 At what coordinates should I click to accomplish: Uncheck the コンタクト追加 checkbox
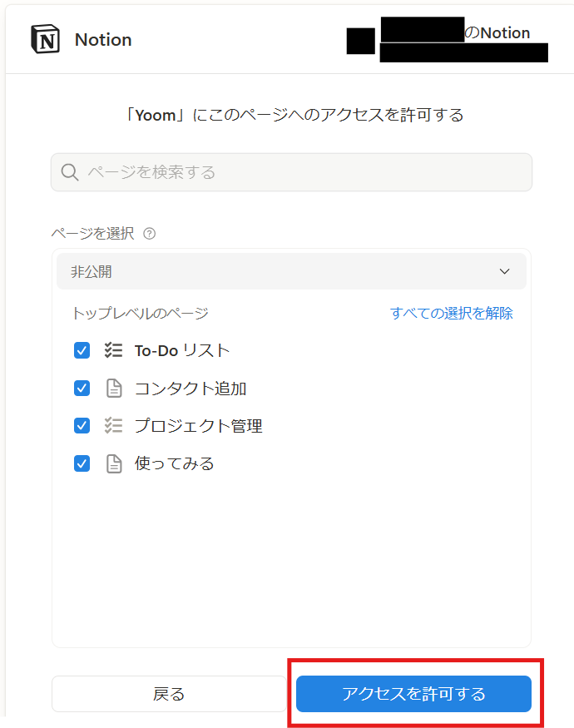82,389
